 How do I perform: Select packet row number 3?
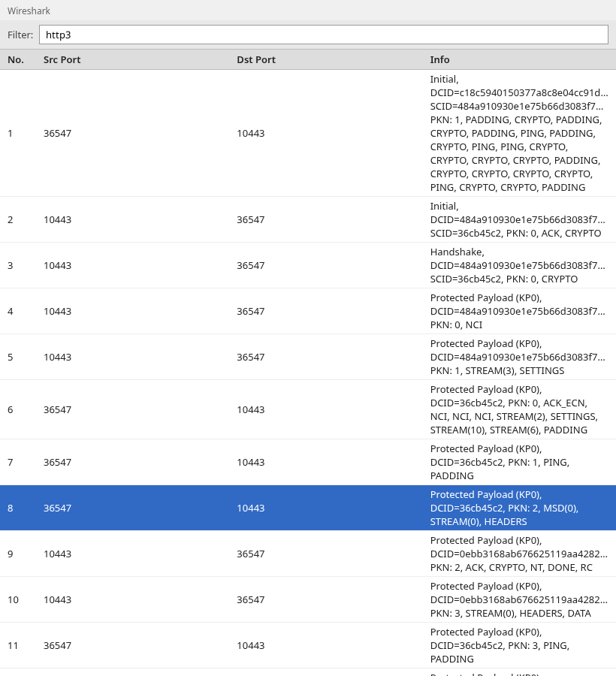pos(308,265)
